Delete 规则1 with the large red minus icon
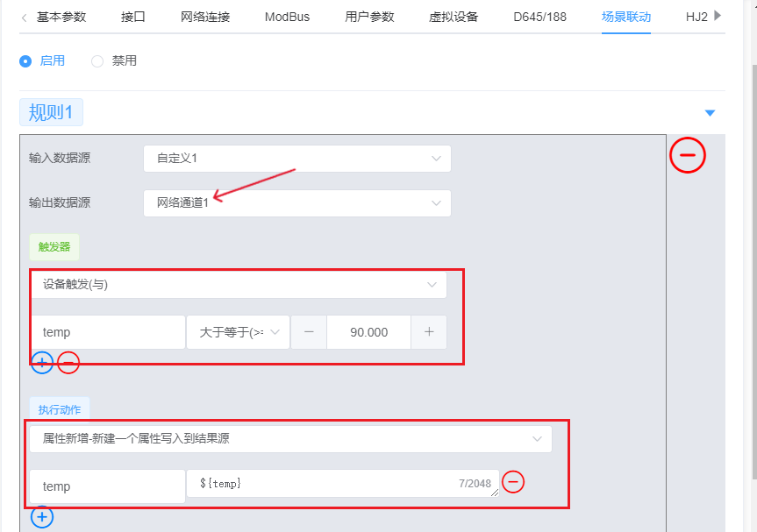 pos(688,155)
